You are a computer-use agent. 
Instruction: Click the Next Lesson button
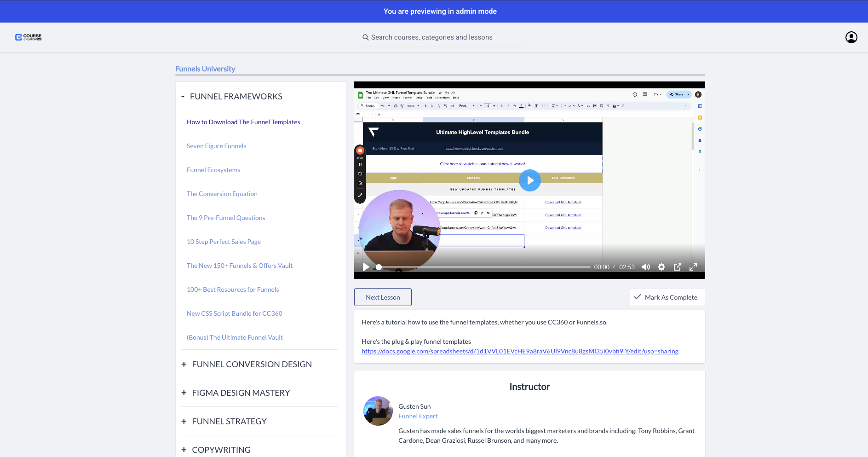click(383, 297)
